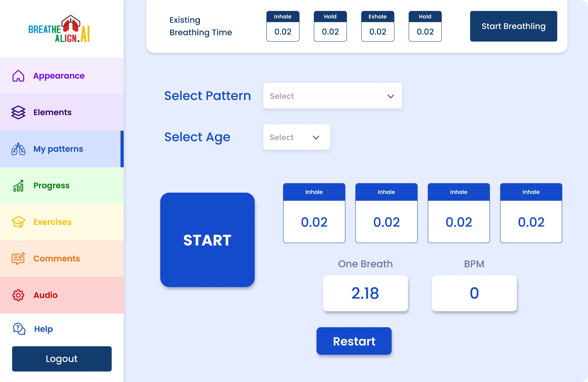
Task: Click the Start Breathling button
Action: (513, 26)
